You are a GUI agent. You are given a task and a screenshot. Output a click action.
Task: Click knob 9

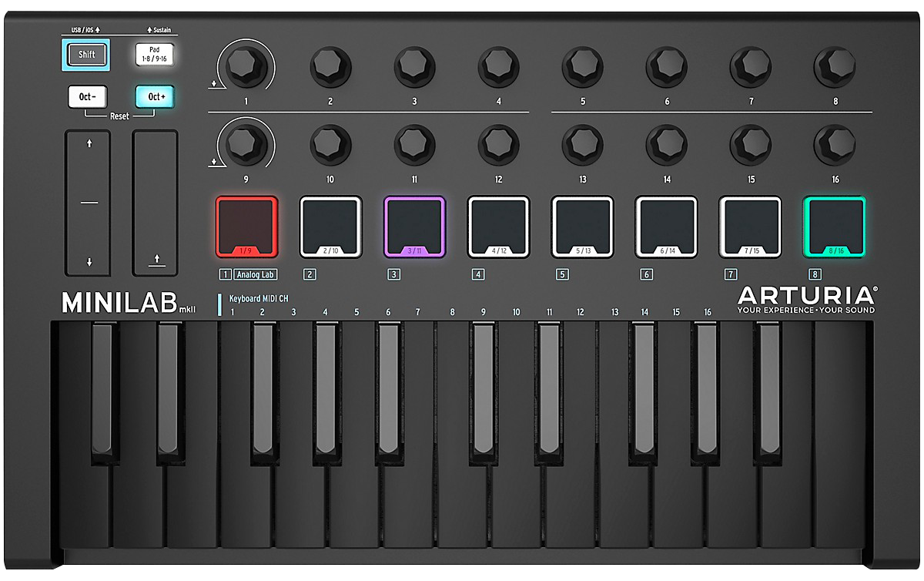point(246,144)
